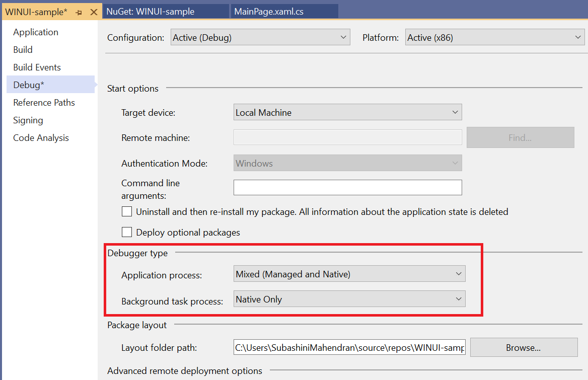The height and width of the screenshot is (380, 588).
Task: Select Application in the properties sidebar
Action: [x=36, y=32]
